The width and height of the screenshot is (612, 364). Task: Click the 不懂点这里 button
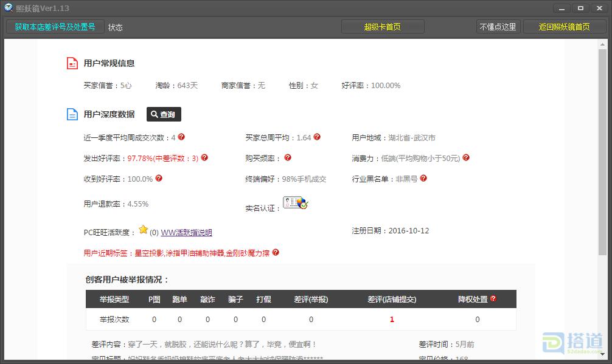point(498,27)
